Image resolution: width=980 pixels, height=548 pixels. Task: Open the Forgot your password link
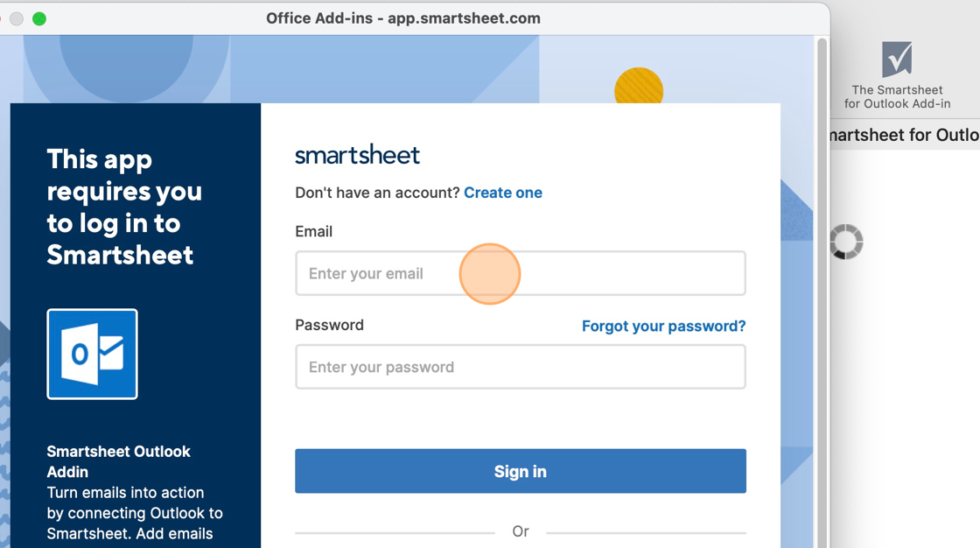point(664,326)
